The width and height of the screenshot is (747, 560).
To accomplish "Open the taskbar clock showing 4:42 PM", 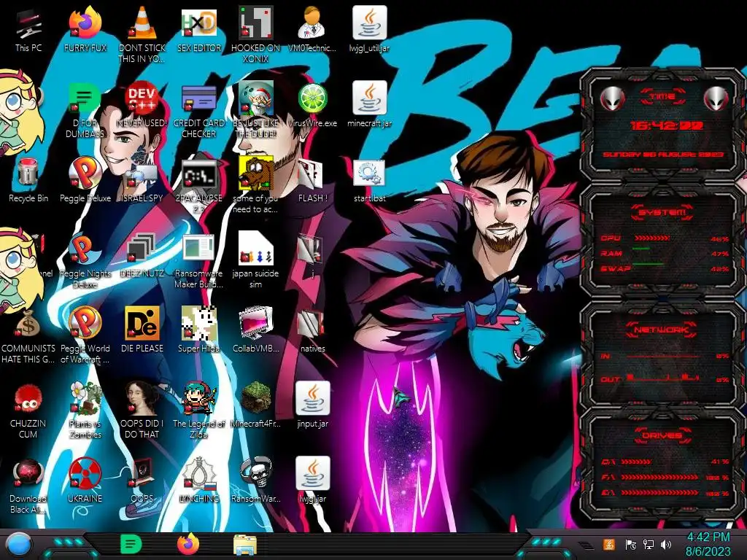I will tap(708, 544).
